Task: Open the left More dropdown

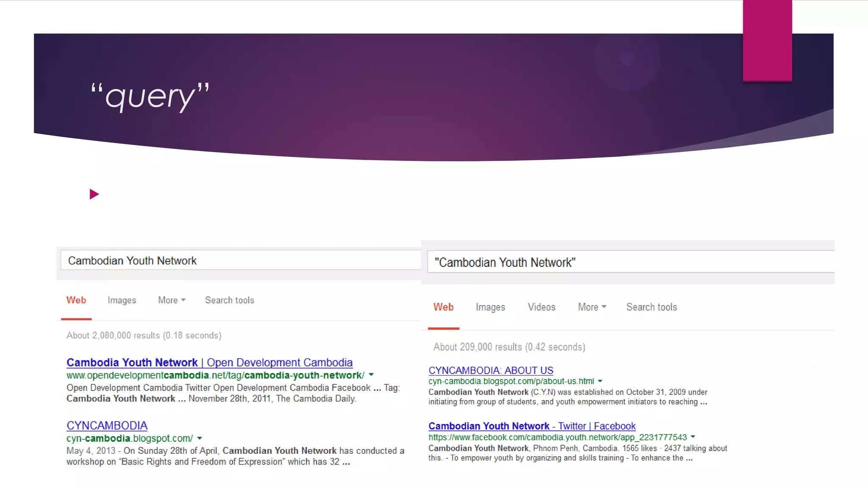Action: coord(172,300)
